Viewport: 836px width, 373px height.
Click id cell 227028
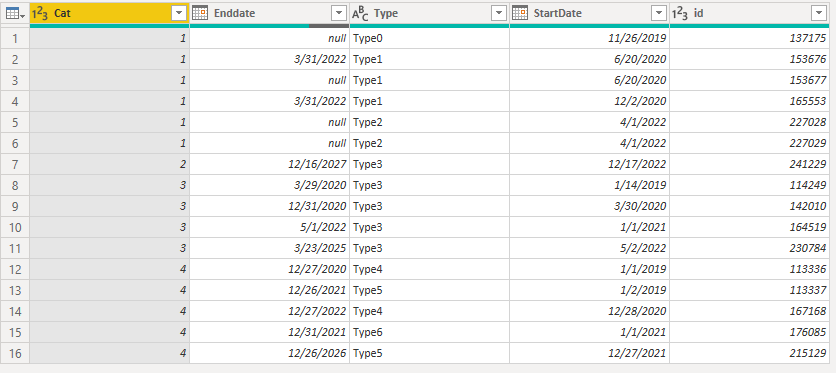point(749,122)
